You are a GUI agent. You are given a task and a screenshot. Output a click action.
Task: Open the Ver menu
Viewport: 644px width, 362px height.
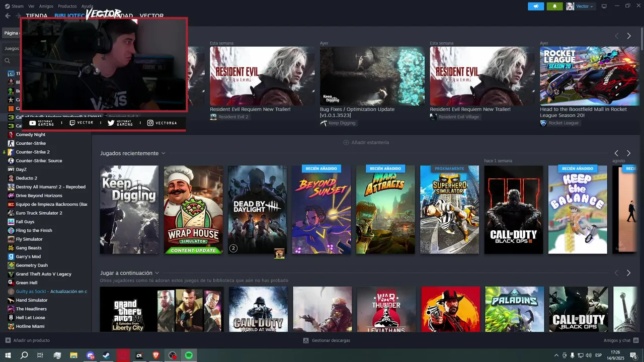pyautogui.click(x=31, y=6)
